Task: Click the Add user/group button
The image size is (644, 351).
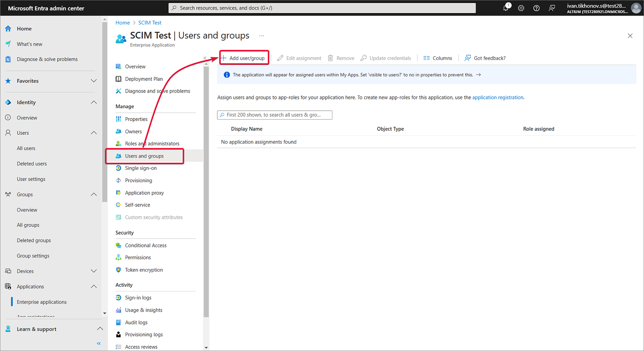Action: 243,58
